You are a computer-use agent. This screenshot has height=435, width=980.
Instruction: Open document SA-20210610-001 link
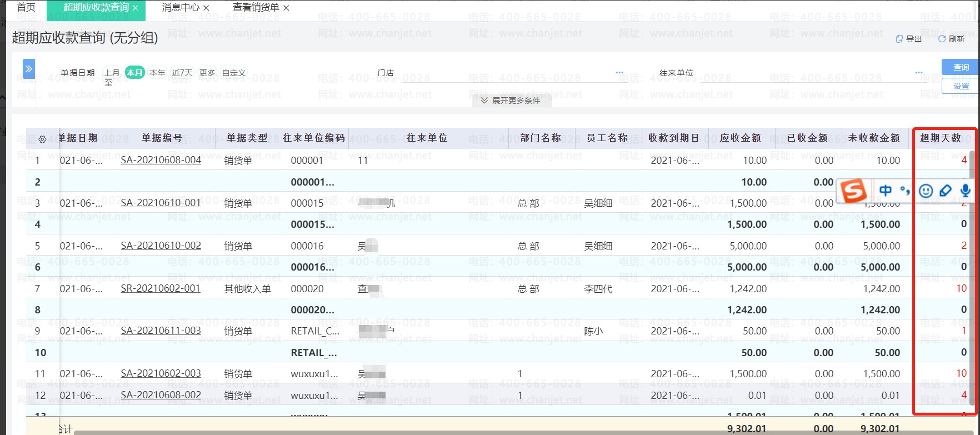(161, 203)
